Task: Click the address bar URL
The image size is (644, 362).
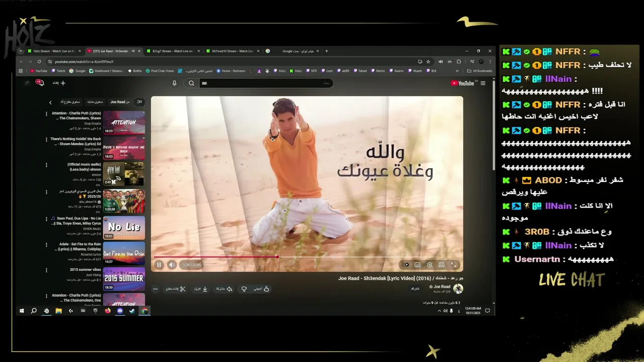Action: tap(84, 61)
